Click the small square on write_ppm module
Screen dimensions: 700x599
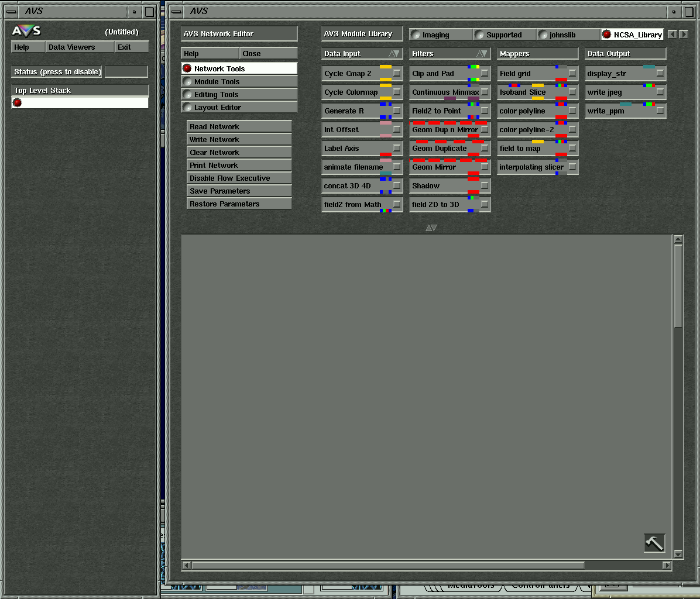pyautogui.click(x=660, y=111)
